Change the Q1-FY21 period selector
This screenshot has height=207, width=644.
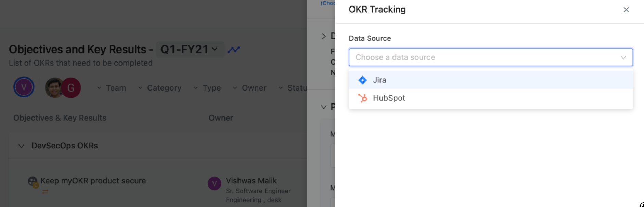point(189,50)
